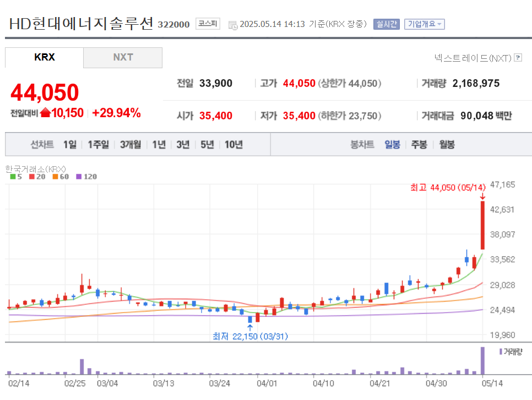Select the 5년 line chart
Image resolution: width=532 pixels, height=400 pixels.
[207, 144]
